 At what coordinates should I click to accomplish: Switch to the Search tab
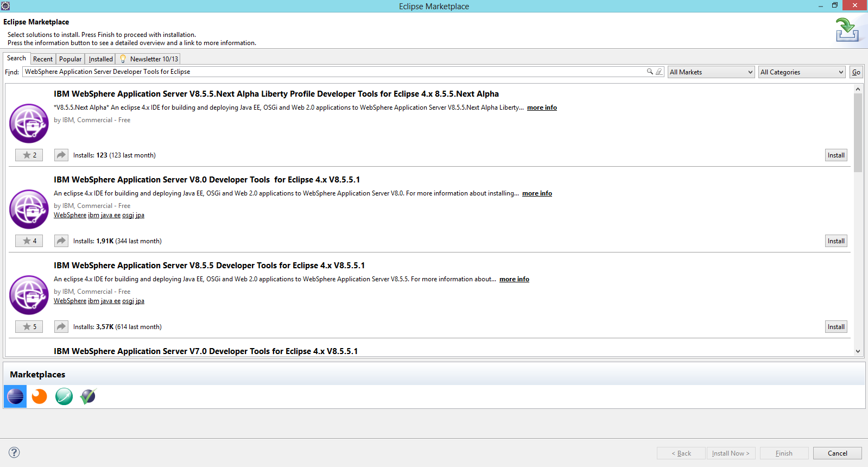[x=16, y=58]
